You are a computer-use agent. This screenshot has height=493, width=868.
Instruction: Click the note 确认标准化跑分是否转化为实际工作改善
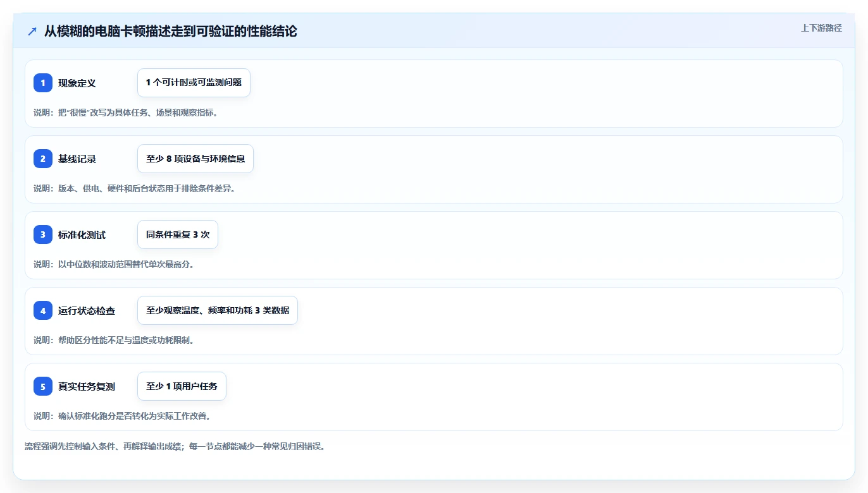pos(122,416)
